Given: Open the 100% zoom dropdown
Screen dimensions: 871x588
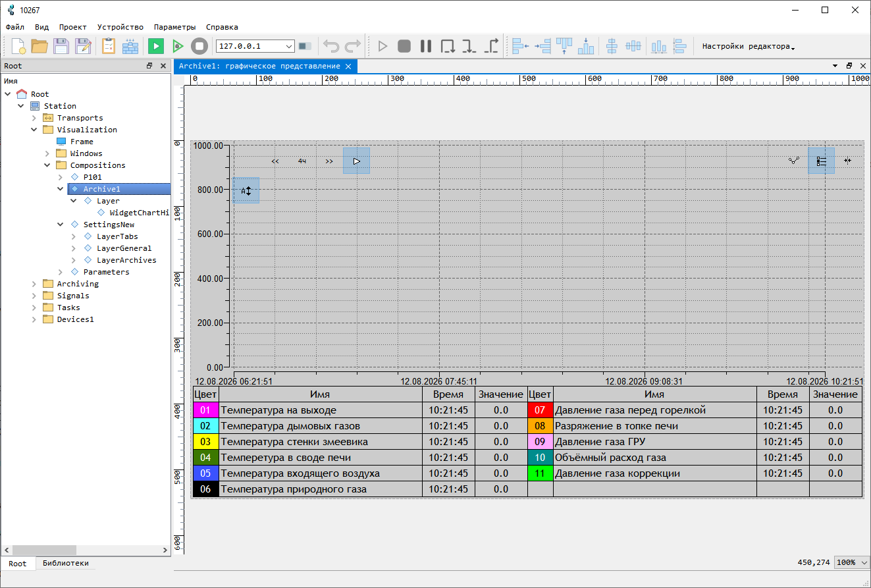Looking at the screenshot, I should (x=852, y=562).
